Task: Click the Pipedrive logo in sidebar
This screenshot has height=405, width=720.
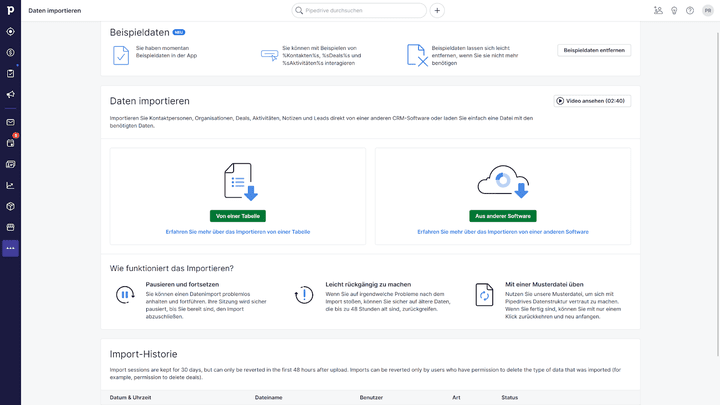Action: pyautogui.click(x=10, y=10)
